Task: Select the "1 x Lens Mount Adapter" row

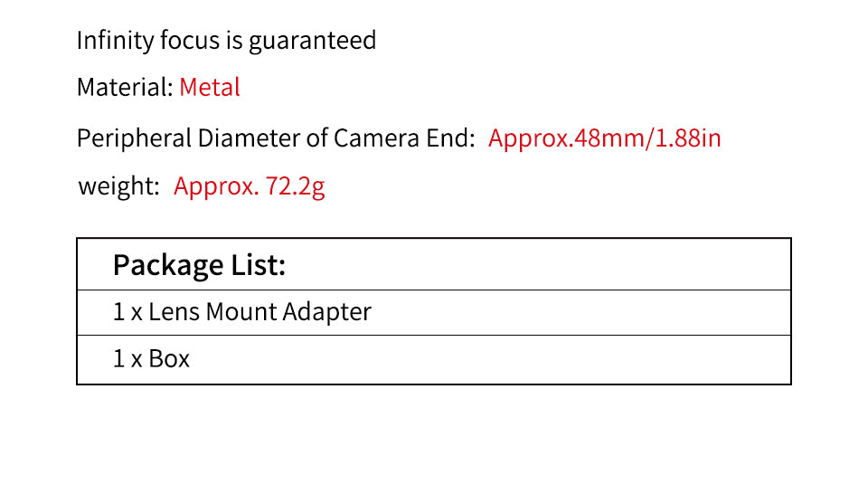Action: click(241, 312)
